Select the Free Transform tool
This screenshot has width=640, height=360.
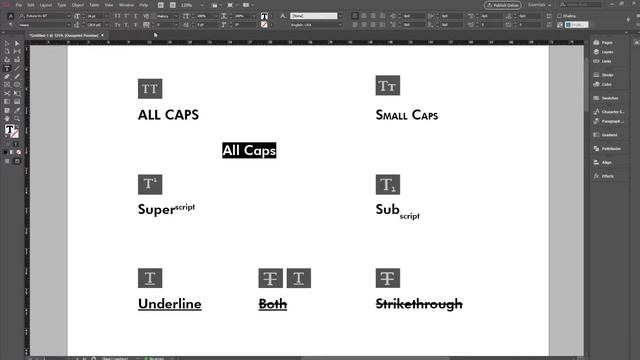(17, 93)
